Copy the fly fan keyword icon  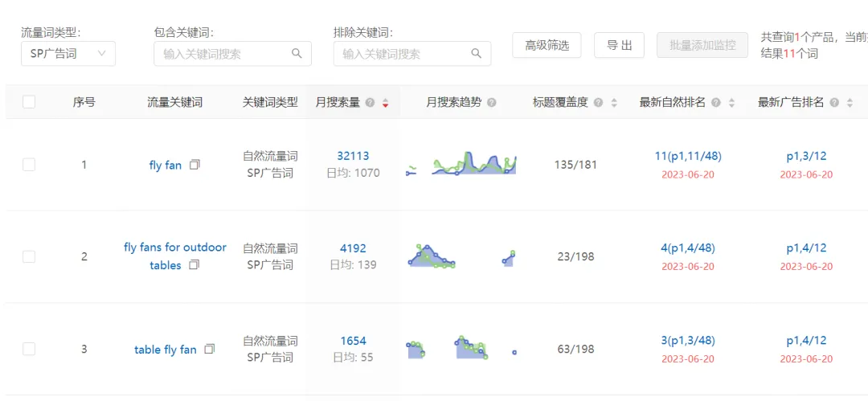tap(194, 165)
